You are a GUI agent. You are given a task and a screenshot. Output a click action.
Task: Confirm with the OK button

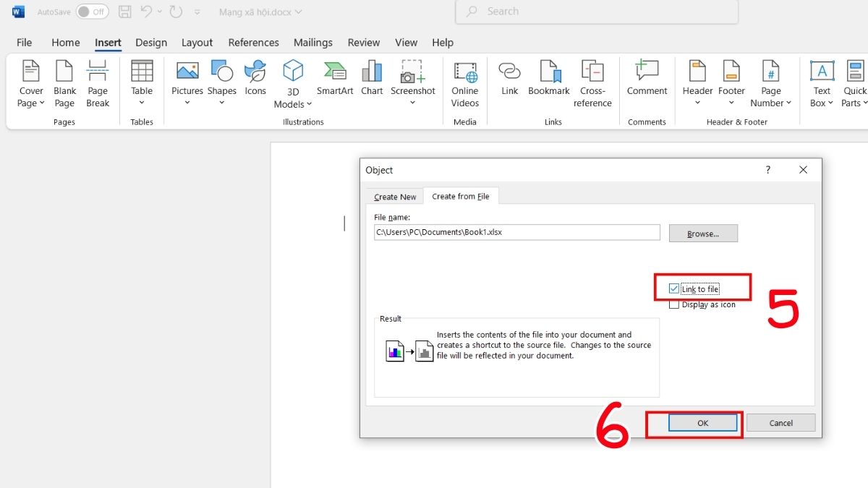702,423
